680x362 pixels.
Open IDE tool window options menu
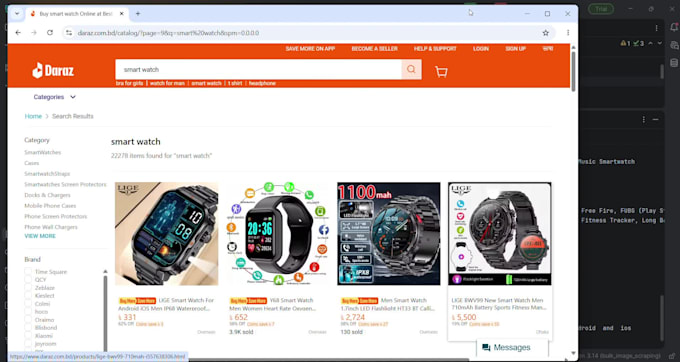point(644,119)
